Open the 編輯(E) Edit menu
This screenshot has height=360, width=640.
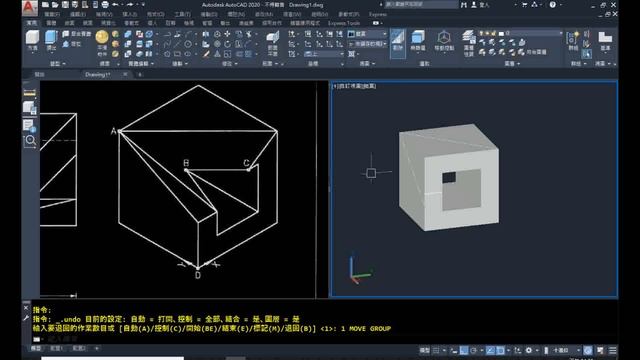pyautogui.click(x=78, y=14)
